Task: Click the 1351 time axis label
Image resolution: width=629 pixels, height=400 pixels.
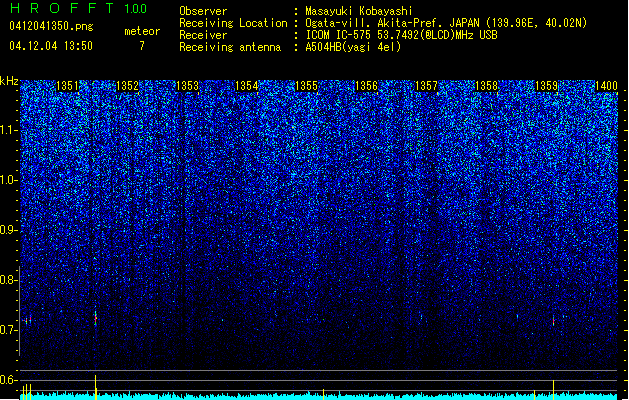Action: coord(67,86)
